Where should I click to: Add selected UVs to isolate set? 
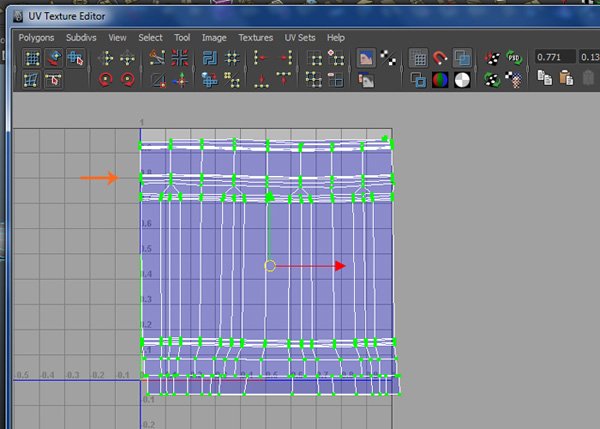(x=336, y=58)
